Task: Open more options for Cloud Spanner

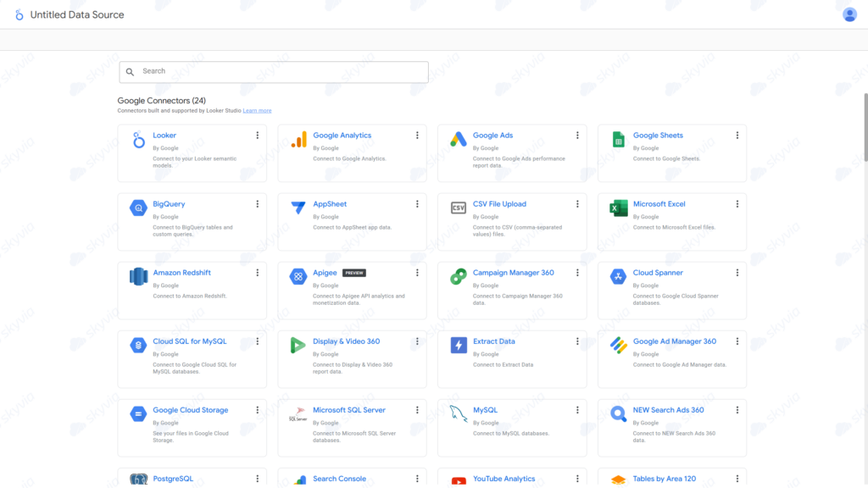Action: pyautogui.click(x=737, y=273)
